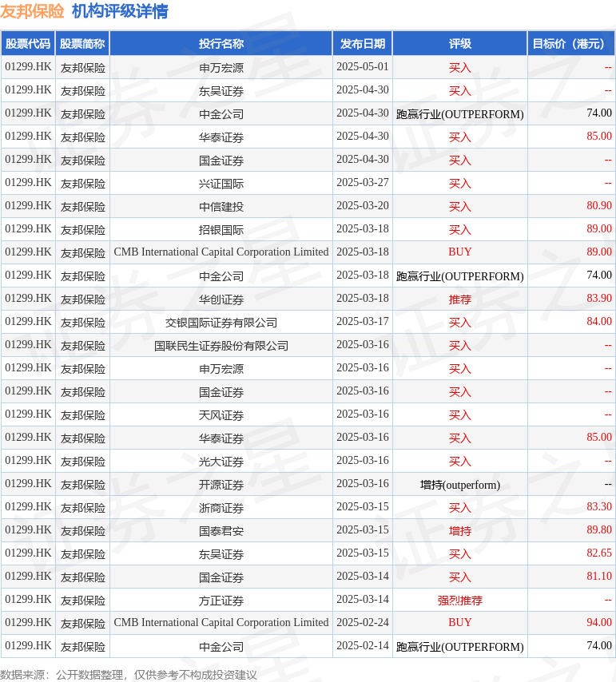This screenshot has height=682, width=616.
Task: Click 兴证国际 broker name
Action: pyautogui.click(x=221, y=183)
